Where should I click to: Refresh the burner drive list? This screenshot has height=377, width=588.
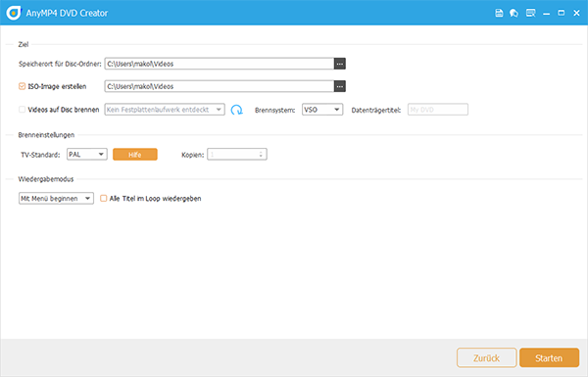[x=236, y=110]
